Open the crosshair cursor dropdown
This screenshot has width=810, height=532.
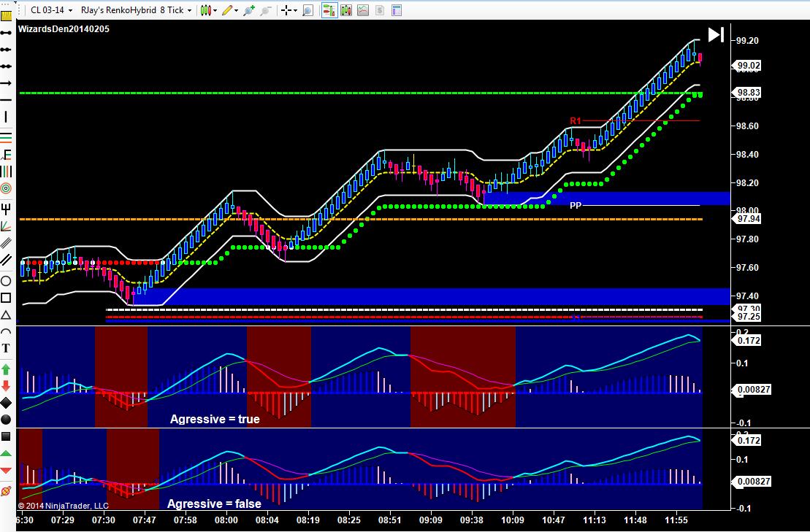(289, 9)
